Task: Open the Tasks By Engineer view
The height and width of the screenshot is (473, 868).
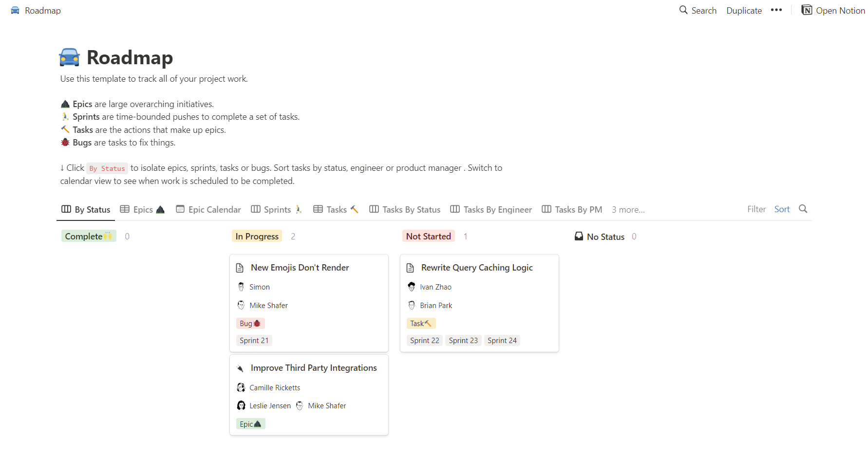Action: (x=491, y=209)
